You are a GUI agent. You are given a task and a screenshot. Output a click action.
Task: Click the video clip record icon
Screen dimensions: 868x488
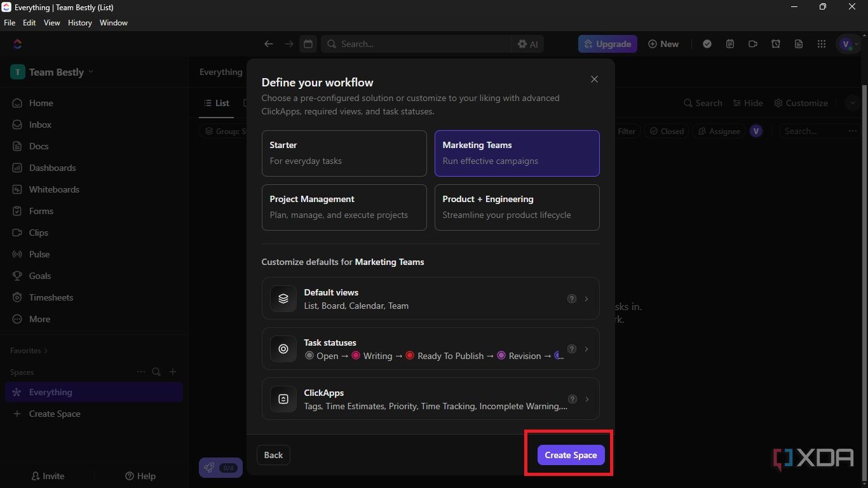(753, 44)
